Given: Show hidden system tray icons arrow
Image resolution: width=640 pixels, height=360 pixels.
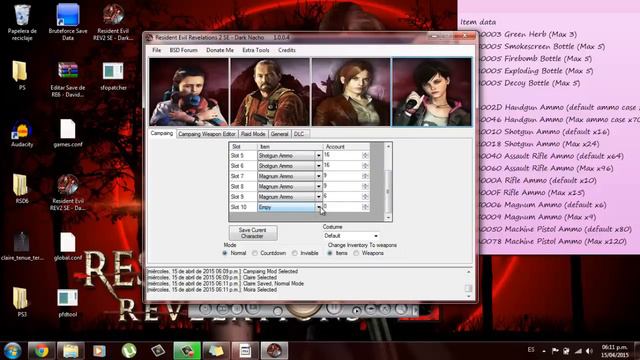Looking at the screenshot, I should [x=544, y=351].
